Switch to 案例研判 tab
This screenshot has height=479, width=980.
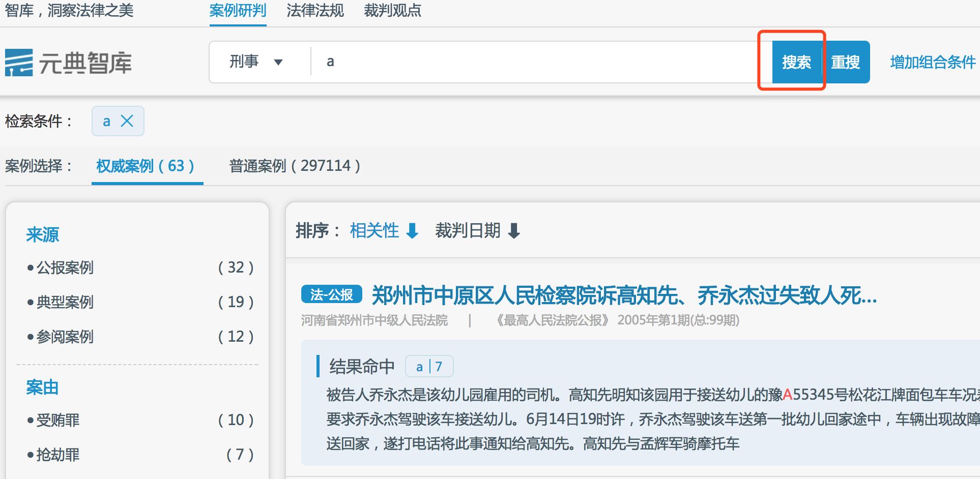[x=238, y=11]
